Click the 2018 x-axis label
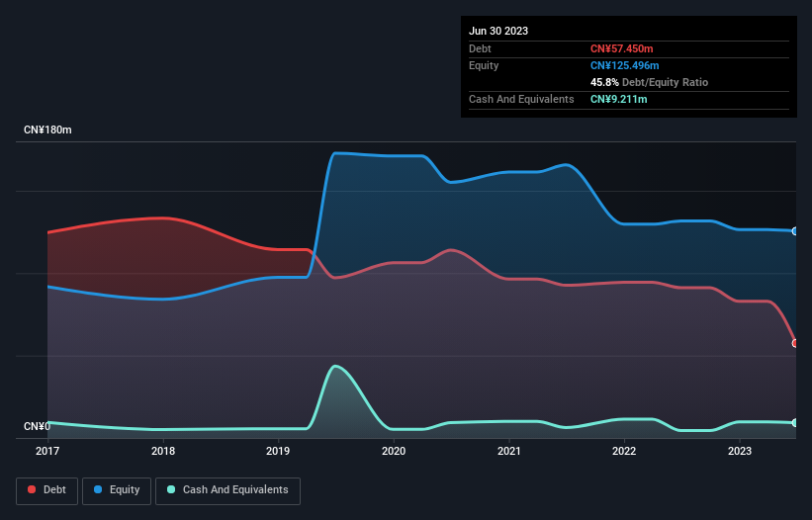 pyautogui.click(x=163, y=451)
